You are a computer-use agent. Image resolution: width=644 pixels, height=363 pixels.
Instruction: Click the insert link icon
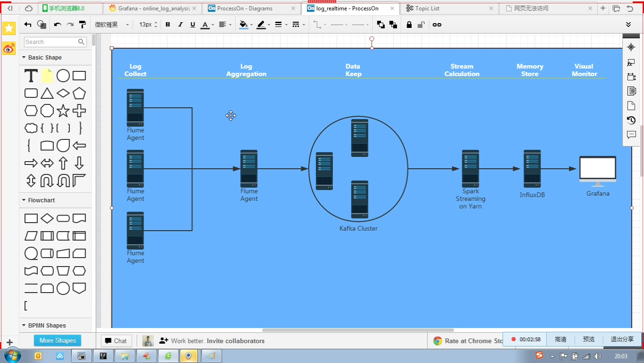coord(437,25)
